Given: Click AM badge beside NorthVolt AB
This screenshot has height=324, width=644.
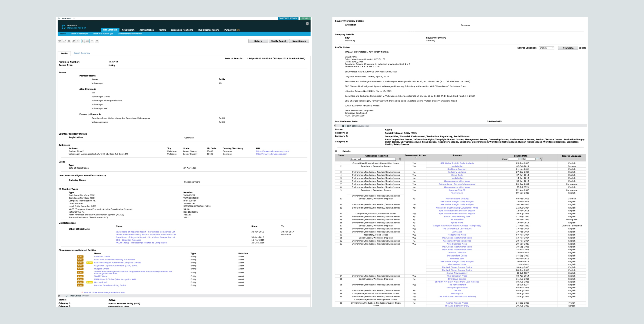Looking at the screenshot, I should point(89,282).
